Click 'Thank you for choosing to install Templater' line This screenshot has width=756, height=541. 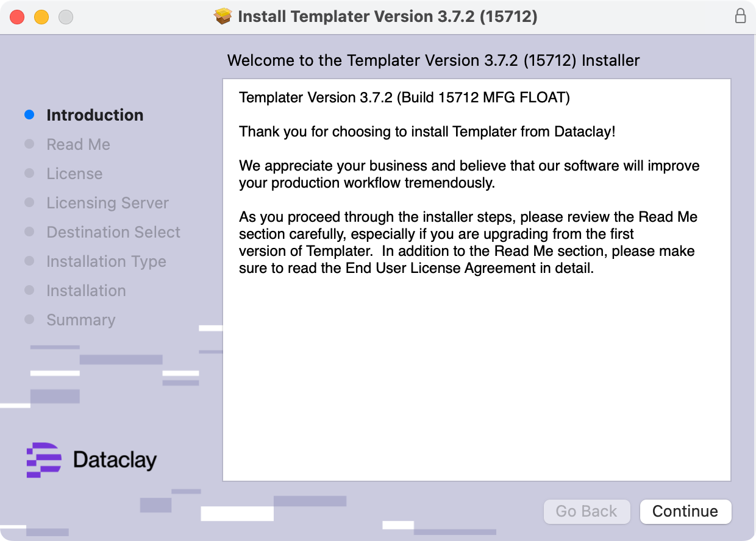pos(427,132)
